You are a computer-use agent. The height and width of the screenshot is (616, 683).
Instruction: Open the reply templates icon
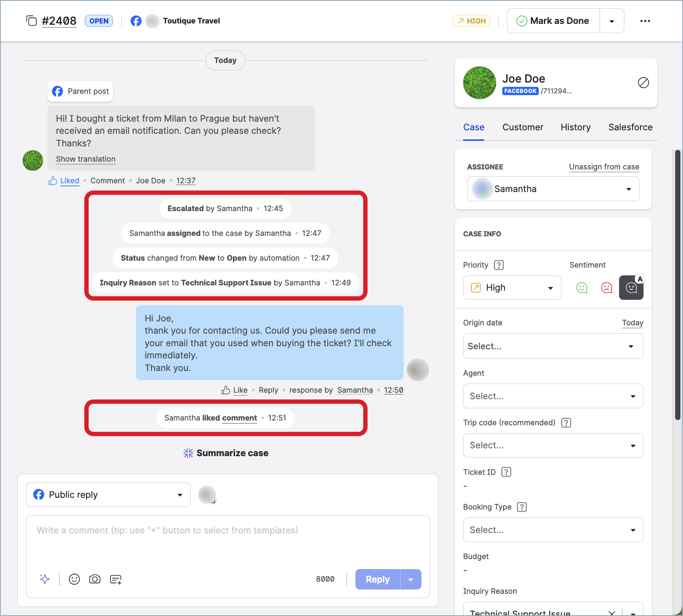click(x=116, y=579)
